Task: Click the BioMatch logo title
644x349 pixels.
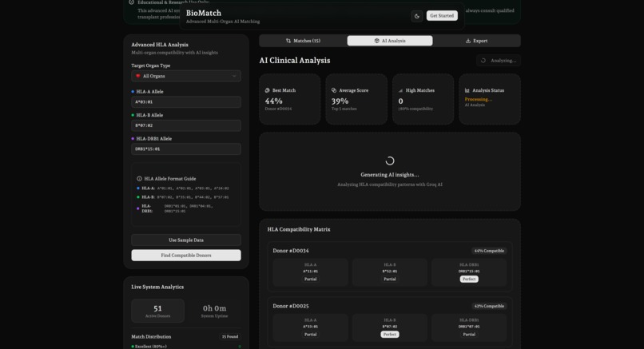Action: click(x=204, y=13)
